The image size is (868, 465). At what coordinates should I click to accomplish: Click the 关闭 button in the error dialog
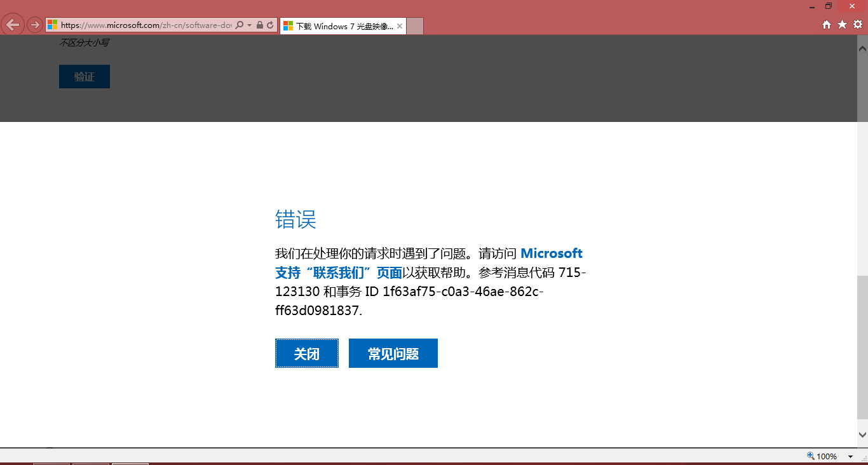coord(307,353)
